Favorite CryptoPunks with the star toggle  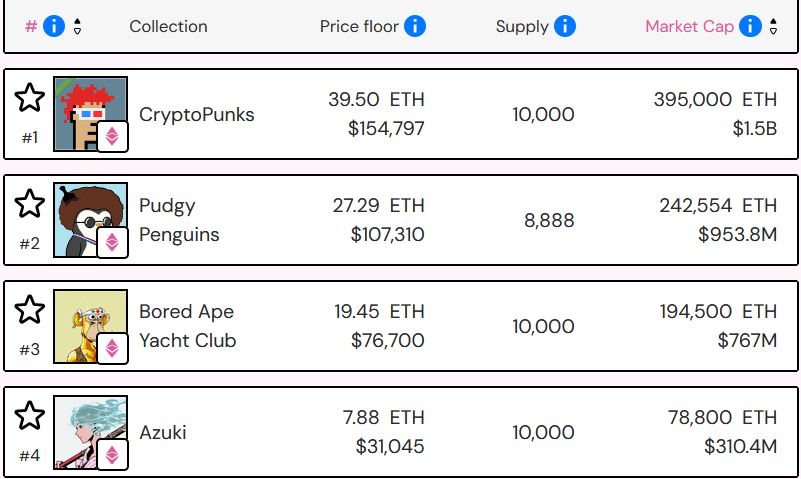(x=30, y=98)
